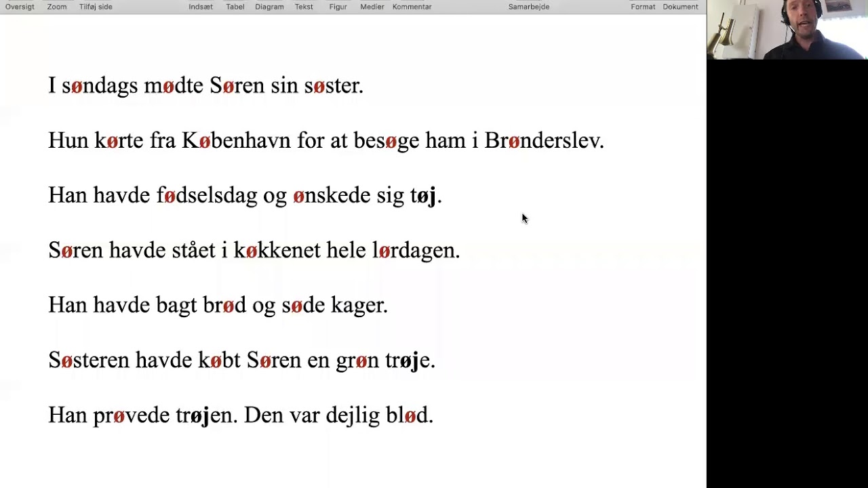Click the word "Søsteren"
The width and height of the screenshot is (868, 488).
click(x=89, y=361)
